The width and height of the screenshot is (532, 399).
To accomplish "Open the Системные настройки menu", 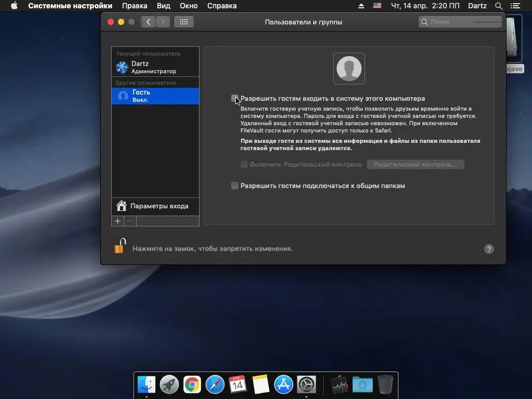I will tap(70, 6).
